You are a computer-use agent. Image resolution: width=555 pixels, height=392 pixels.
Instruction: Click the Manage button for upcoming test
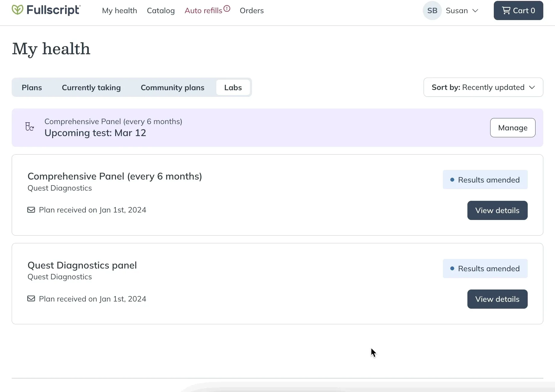point(513,128)
